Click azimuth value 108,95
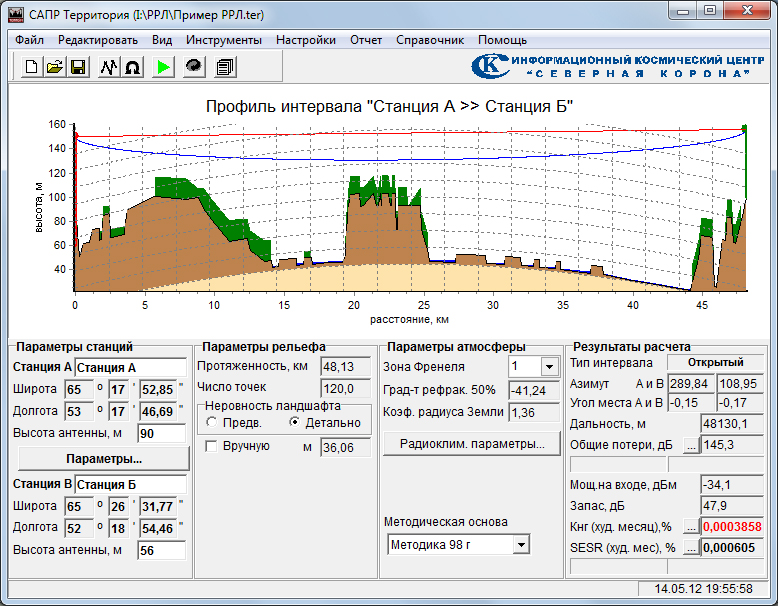778x606 pixels. pyautogui.click(x=740, y=384)
